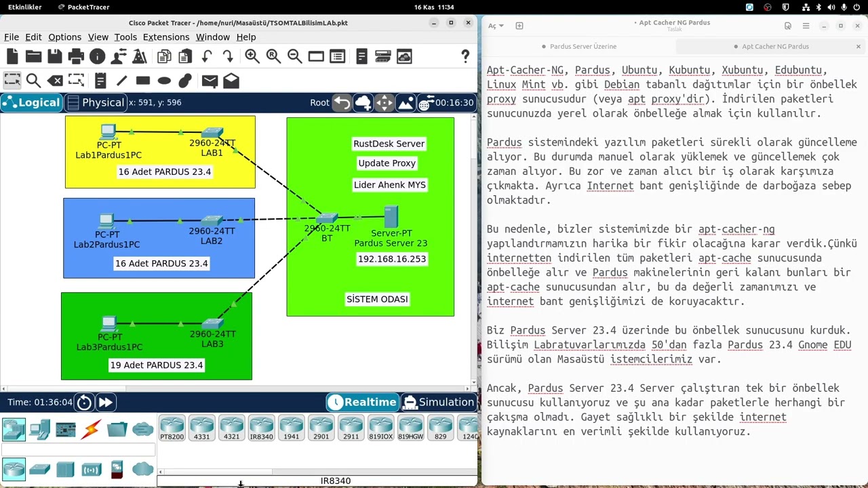This screenshot has width=868, height=488.
Task: Select the Draw Ellipse tool
Action: pyautogui.click(x=164, y=81)
